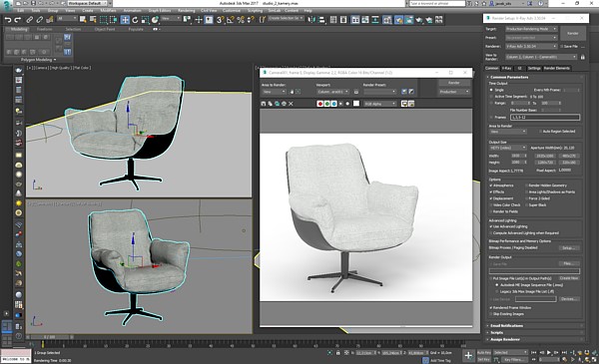The height and width of the screenshot is (364, 599).
Task: Switch to the Render Elements tab
Action: [557, 68]
